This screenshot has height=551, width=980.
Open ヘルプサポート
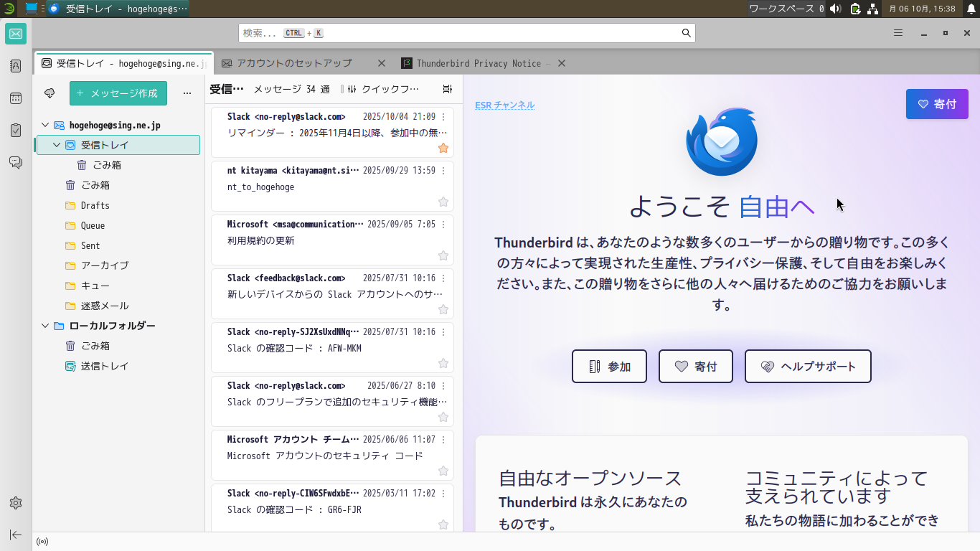tap(808, 367)
